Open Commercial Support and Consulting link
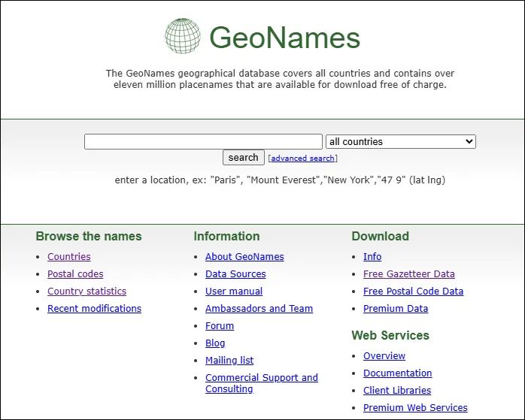This screenshot has height=420, width=525. point(262,383)
